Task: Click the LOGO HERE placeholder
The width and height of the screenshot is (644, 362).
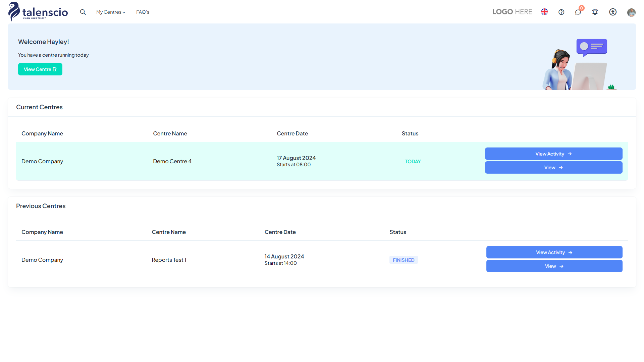Action: (x=512, y=12)
